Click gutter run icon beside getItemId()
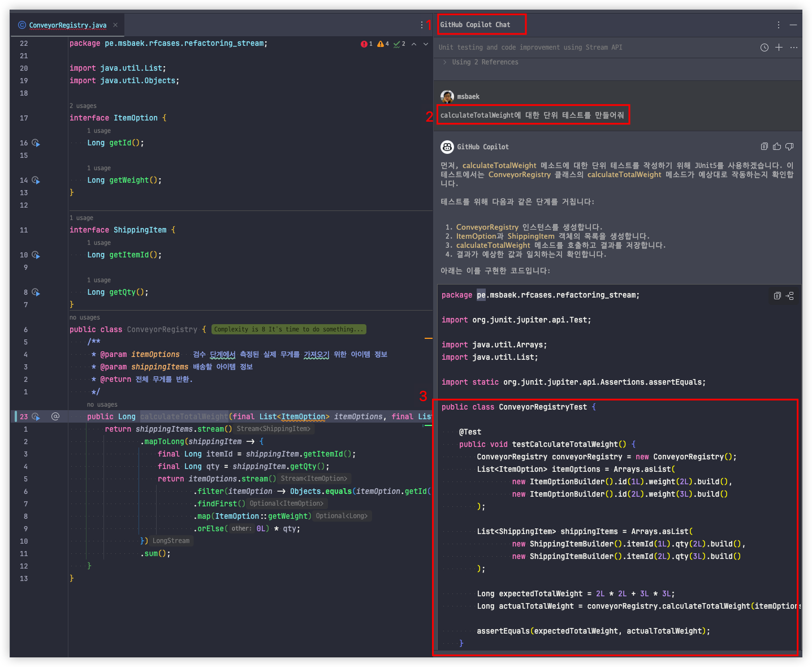 (x=36, y=255)
